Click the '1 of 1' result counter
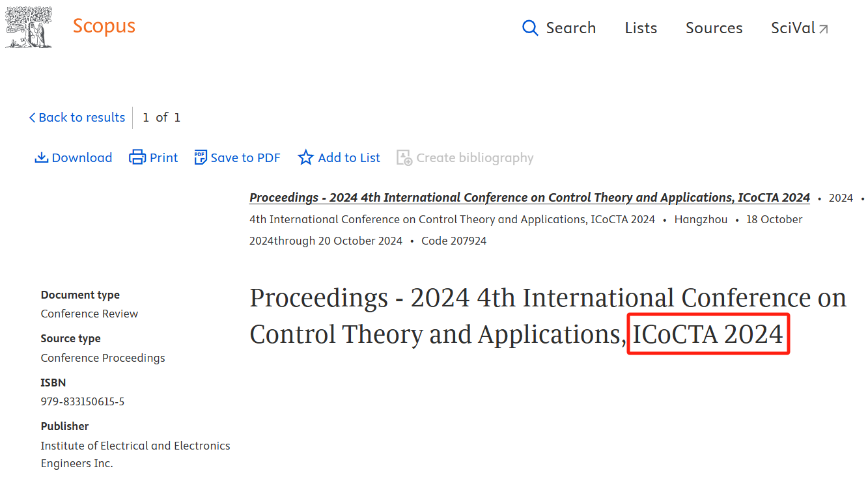 [x=161, y=117]
